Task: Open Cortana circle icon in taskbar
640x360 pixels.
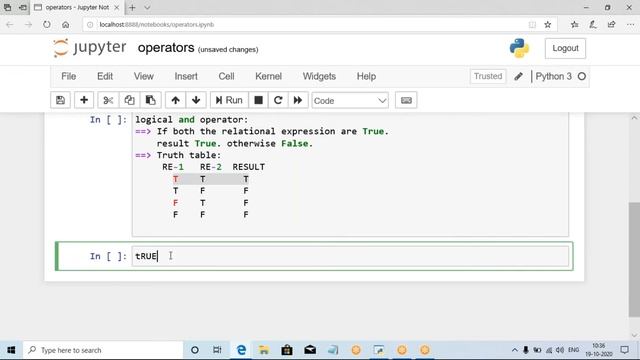Action: (x=195, y=350)
